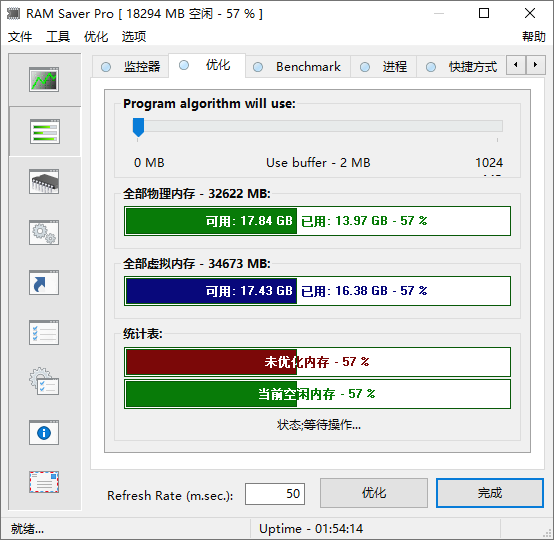Maximize the RAM Saver Pro window

(x=484, y=13)
